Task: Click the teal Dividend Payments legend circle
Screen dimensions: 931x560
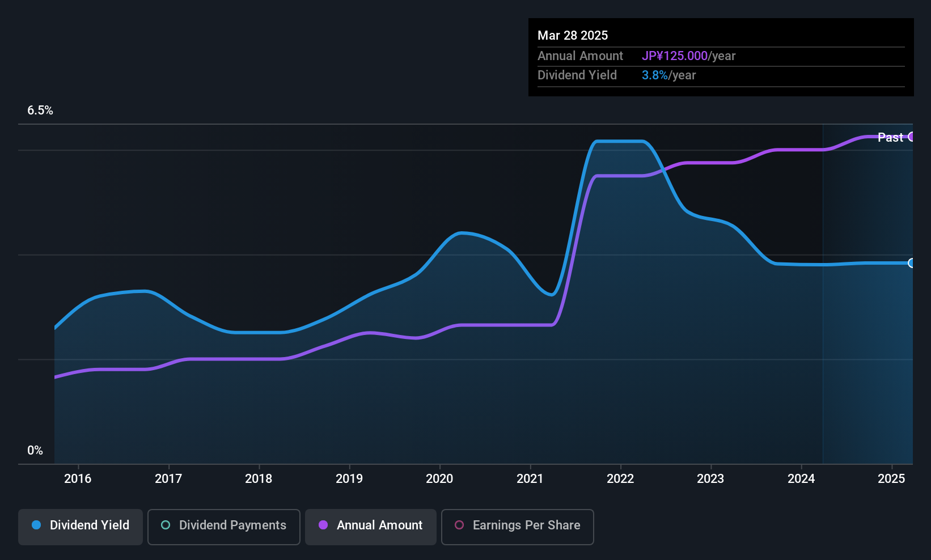Action: pyautogui.click(x=166, y=525)
